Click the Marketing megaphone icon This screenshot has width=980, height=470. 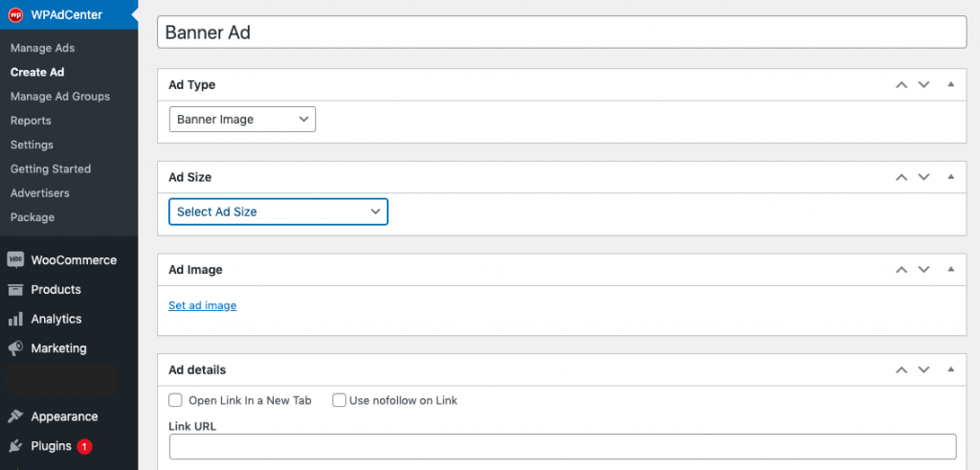click(15, 348)
